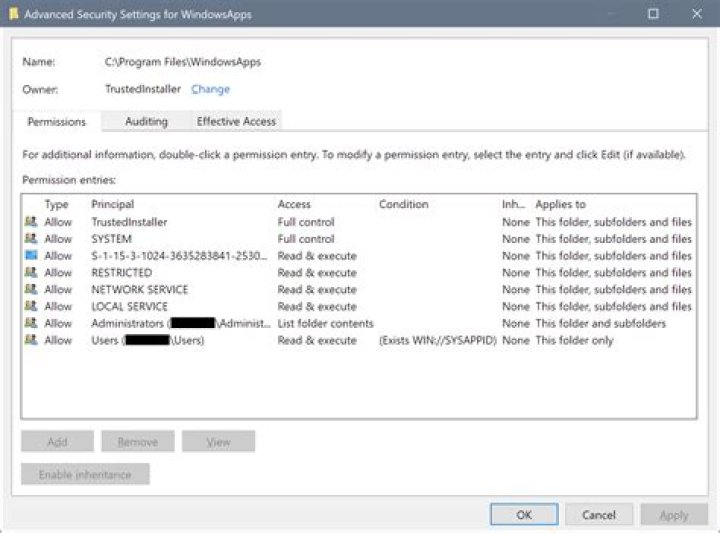Select the TrustedInstaller principal entry
The image size is (720, 533).
click(x=129, y=222)
